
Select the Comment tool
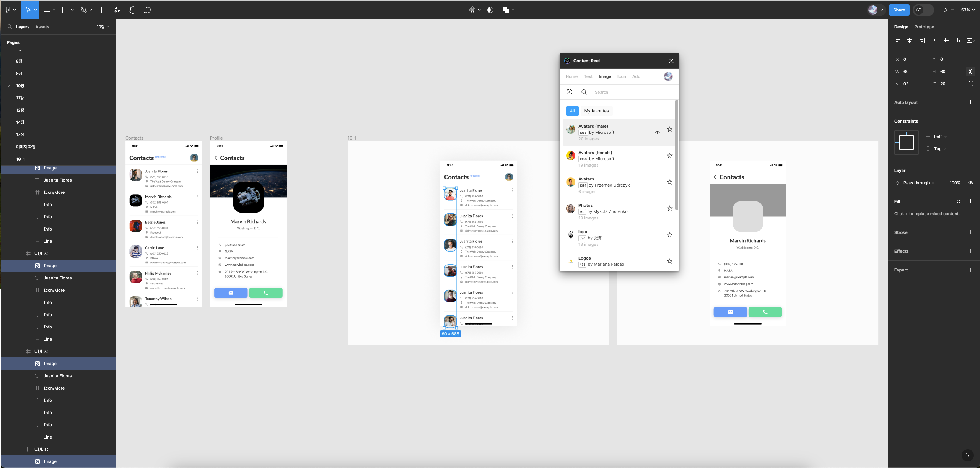pyautogui.click(x=147, y=10)
